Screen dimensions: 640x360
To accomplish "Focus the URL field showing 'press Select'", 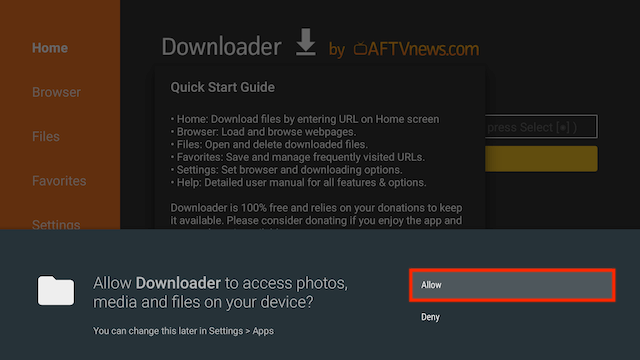I will pos(541,127).
